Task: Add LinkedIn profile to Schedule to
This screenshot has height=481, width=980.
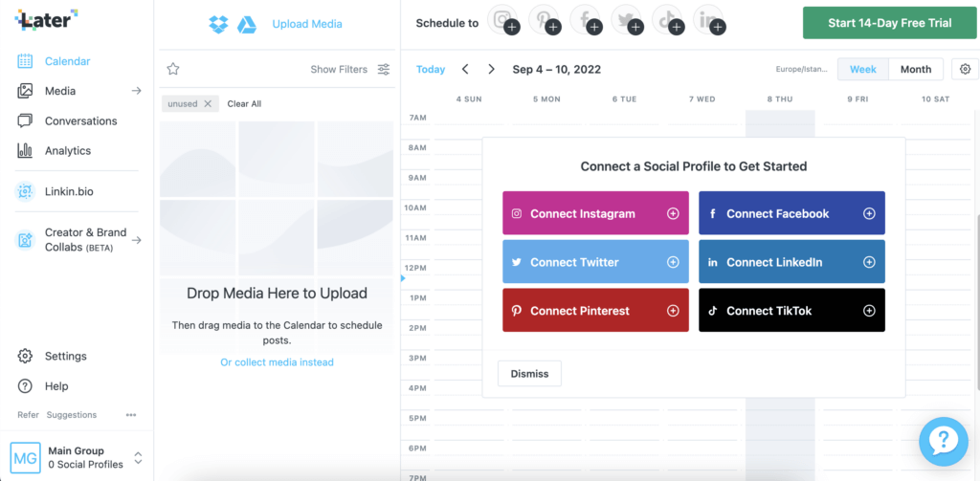Action: click(709, 20)
